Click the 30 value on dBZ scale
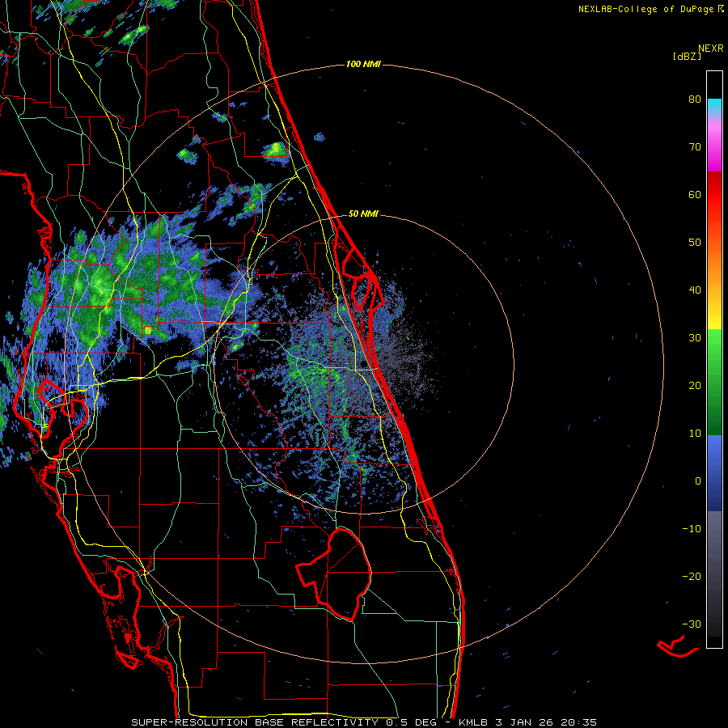728x728 pixels. (x=695, y=338)
